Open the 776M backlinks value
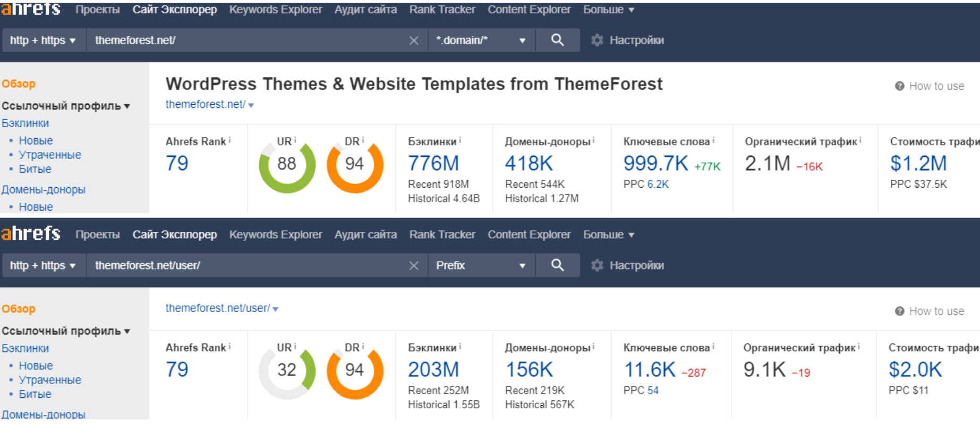This screenshot has height=427, width=980. (433, 163)
